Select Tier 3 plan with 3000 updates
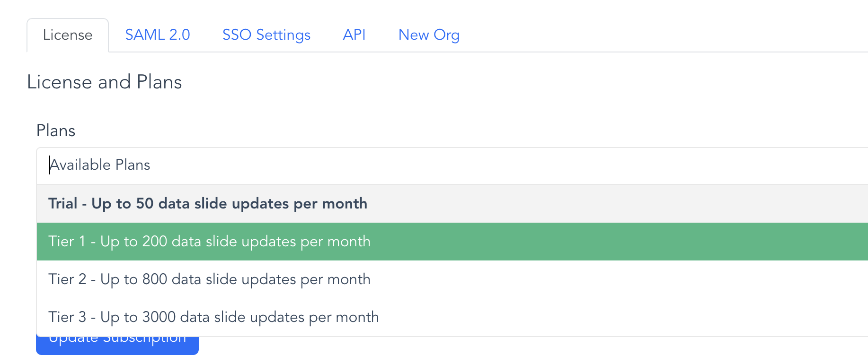This screenshot has height=364, width=868. pyautogui.click(x=452, y=317)
